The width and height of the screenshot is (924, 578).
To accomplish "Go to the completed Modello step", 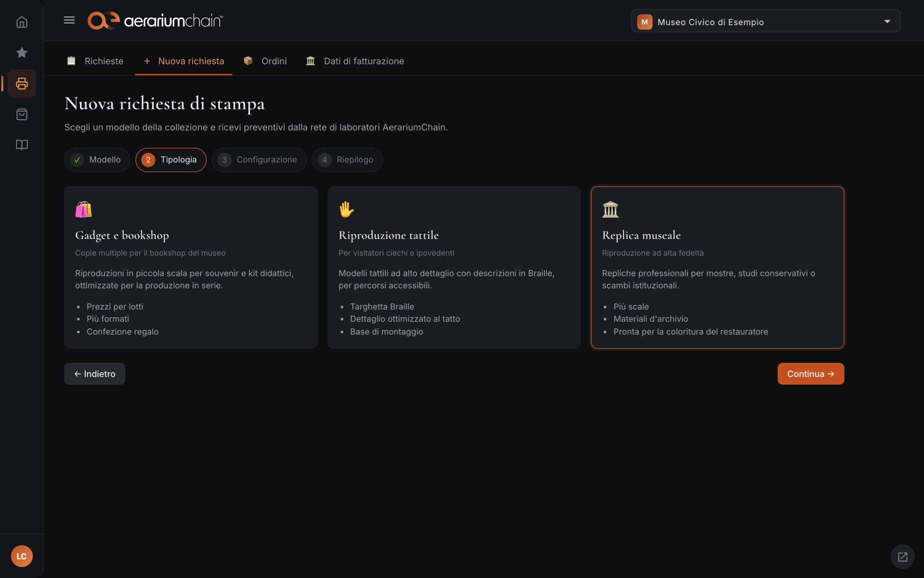I will (x=97, y=160).
